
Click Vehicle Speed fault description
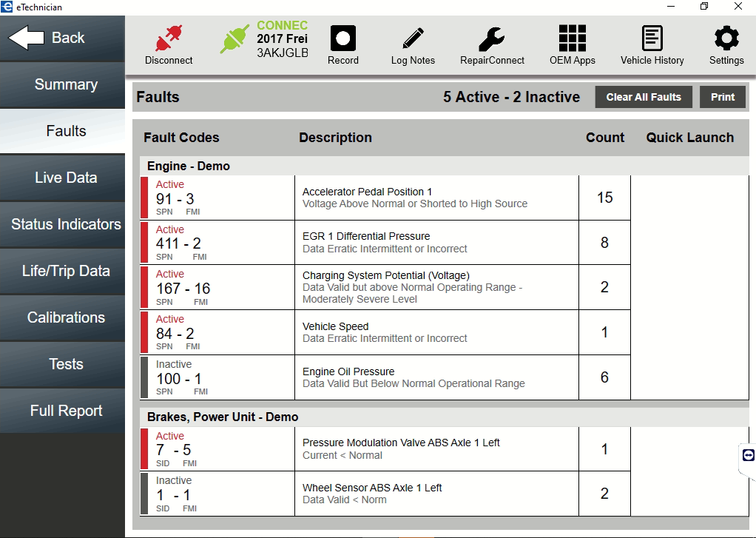[335, 326]
